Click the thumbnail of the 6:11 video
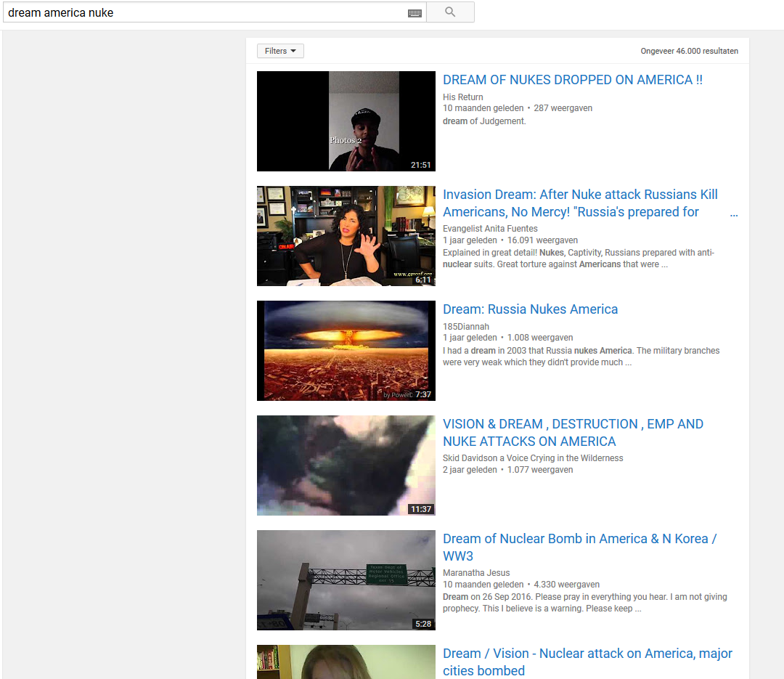Screen dimensions: 784x679 (x=346, y=236)
